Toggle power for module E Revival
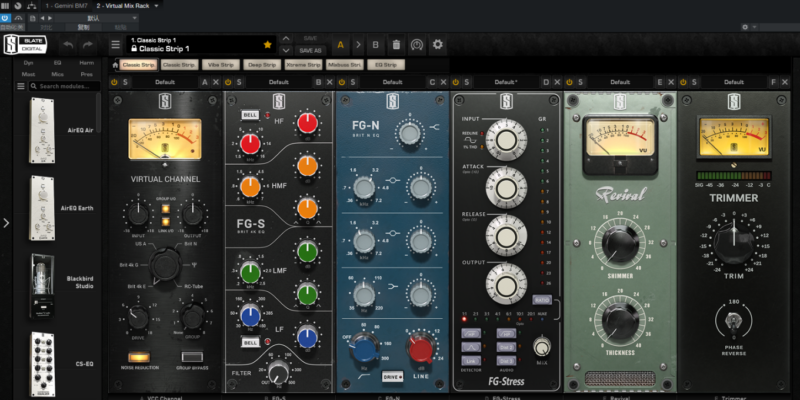The height and width of the screenshot is (400, 800). coord(569,82)
